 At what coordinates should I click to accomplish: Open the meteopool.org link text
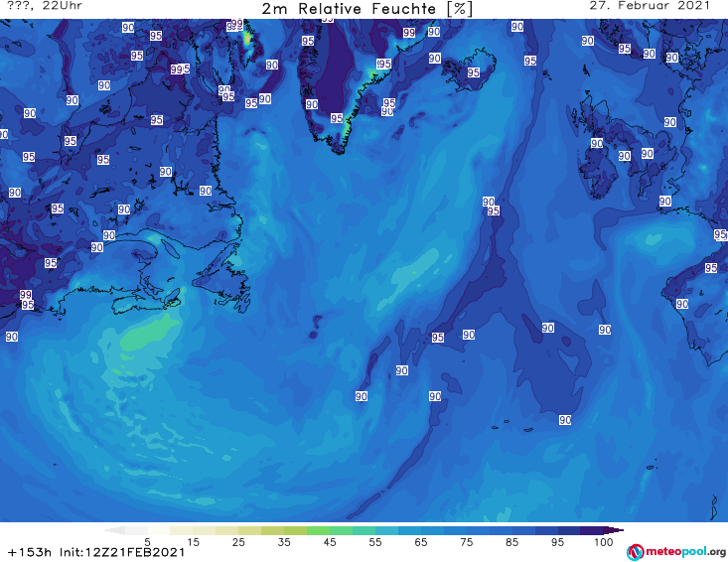(685, 551)
